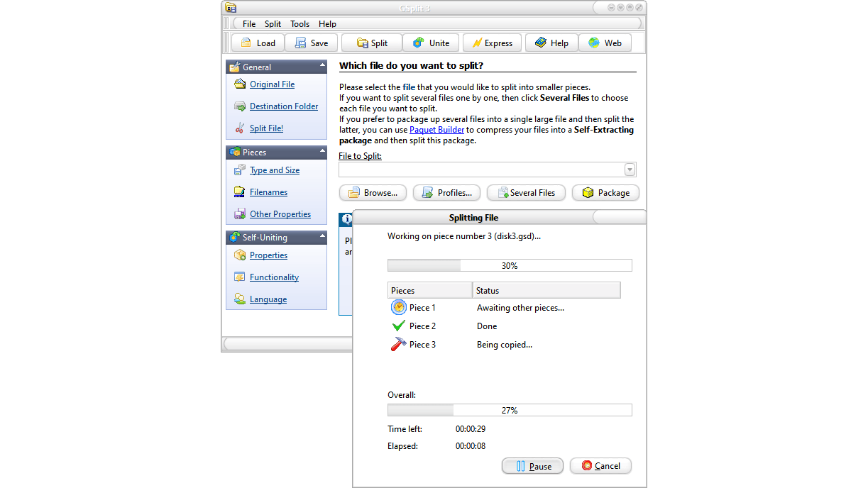Open the Help menu
Screen dimensions: 868x488
coord(327,24)
